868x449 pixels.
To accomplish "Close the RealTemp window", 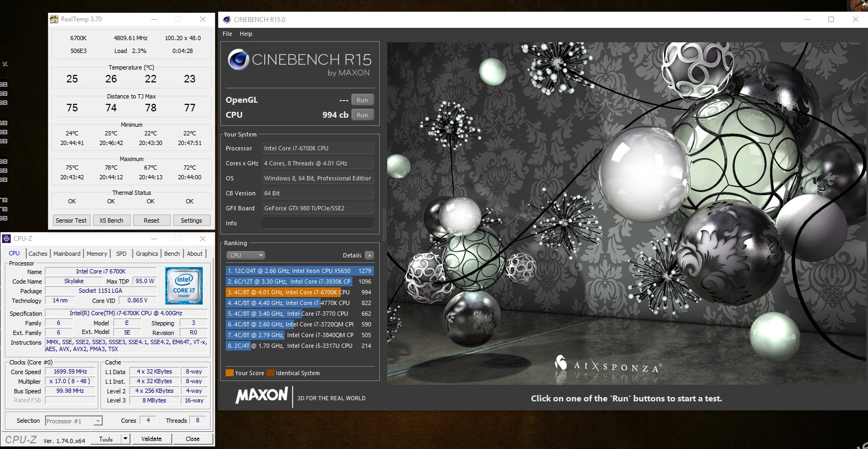I will [x=203, y=19].
